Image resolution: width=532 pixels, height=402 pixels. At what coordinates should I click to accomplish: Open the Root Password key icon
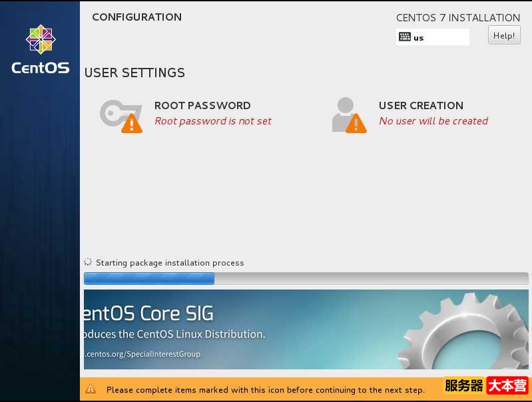click(121, 116)
